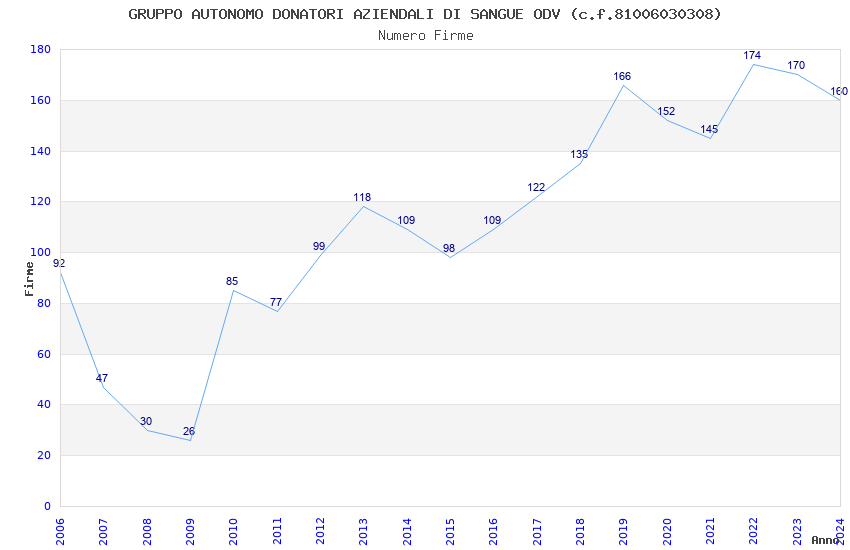Click y-axis tick value 80
The width and height of the screenshot is (850, 550).
pos(44,303)
